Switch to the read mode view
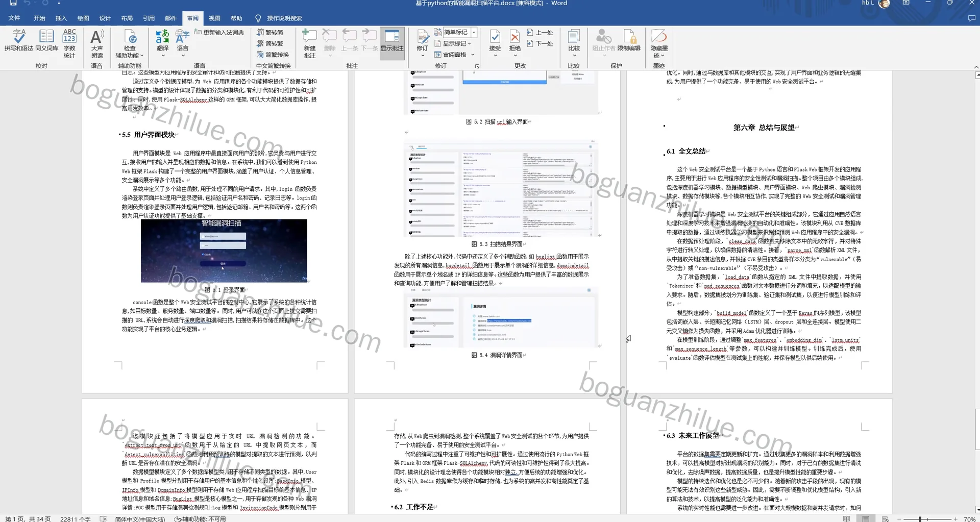The height and width of the screenshot is (522, 980). coord(847,518)
